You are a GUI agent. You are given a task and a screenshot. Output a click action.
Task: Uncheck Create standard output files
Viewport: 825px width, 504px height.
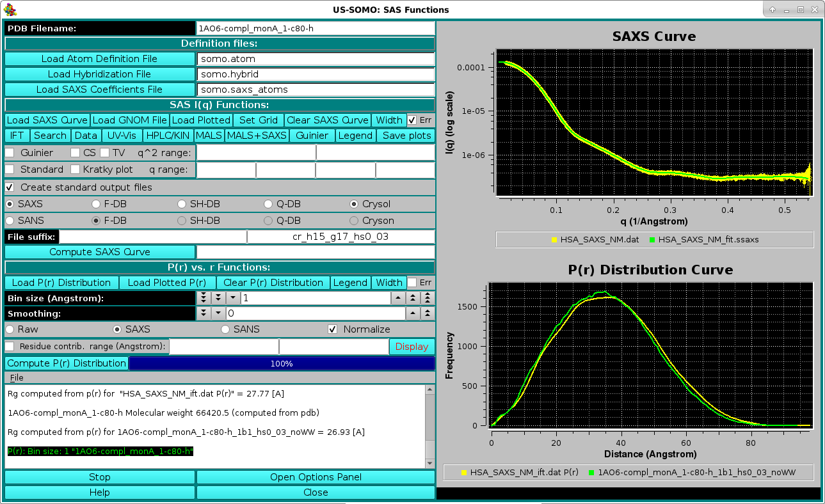10,187
